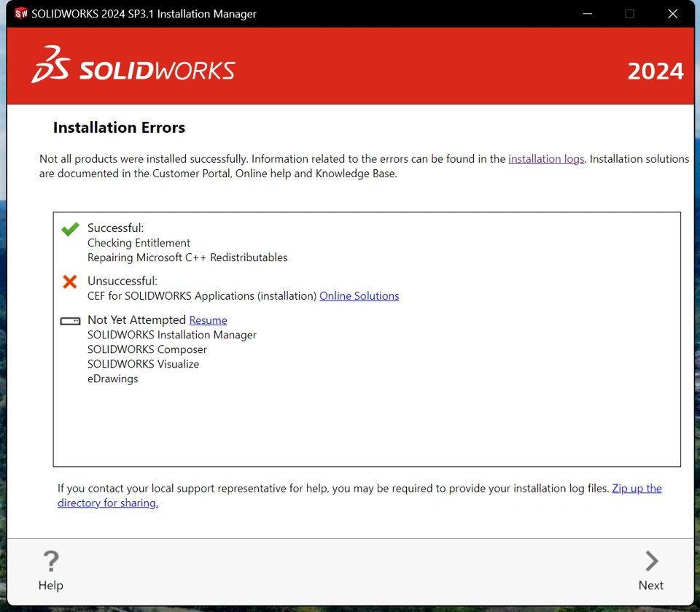Close the Installation Manager window
The width and height of the screenshot is (700, 612).
672,14
